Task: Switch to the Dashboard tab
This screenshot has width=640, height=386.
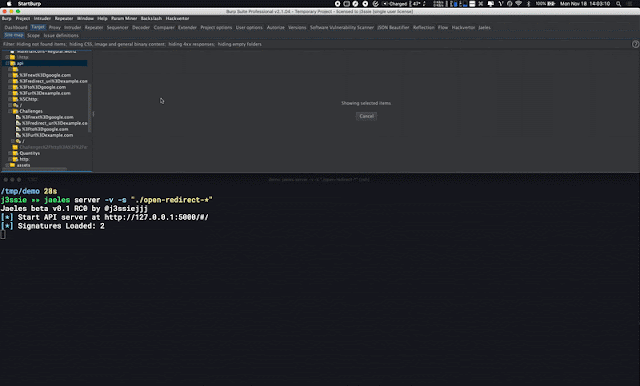Action: [x=16, y=27]
